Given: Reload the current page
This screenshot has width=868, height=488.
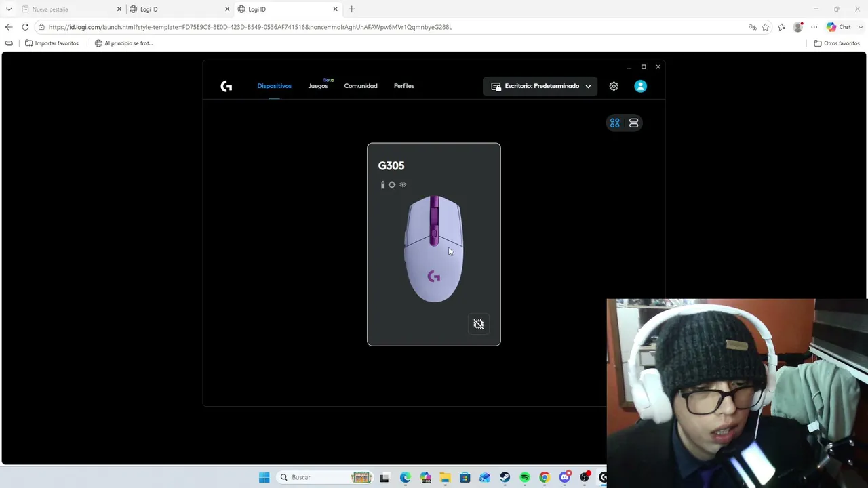Looking at the screenshot, I should [25, 27].
